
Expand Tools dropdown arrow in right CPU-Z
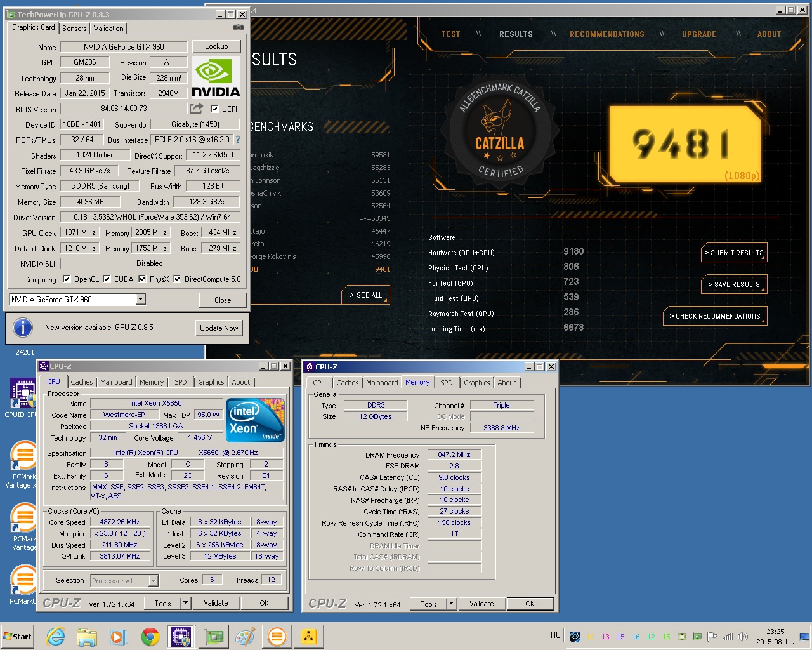point(451,604)
